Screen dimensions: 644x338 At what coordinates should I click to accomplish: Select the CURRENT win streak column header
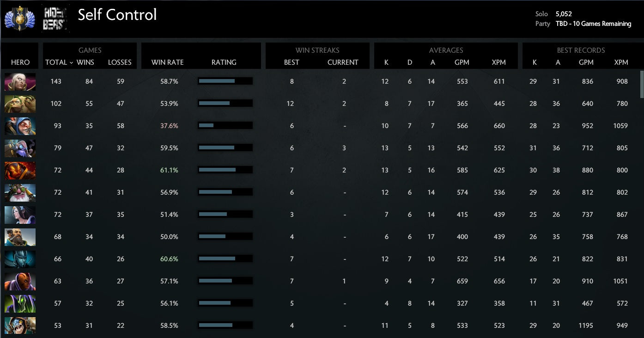click(x=343, y=62)
